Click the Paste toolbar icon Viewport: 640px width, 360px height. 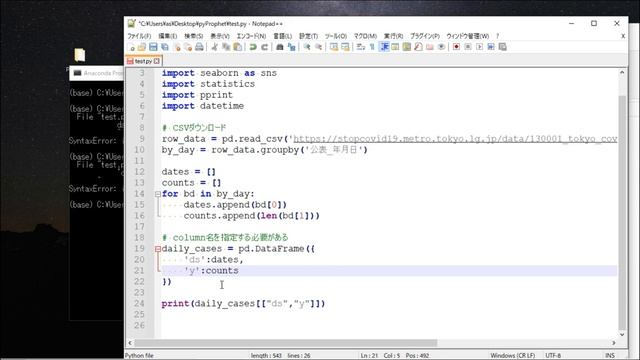(237, 47)
